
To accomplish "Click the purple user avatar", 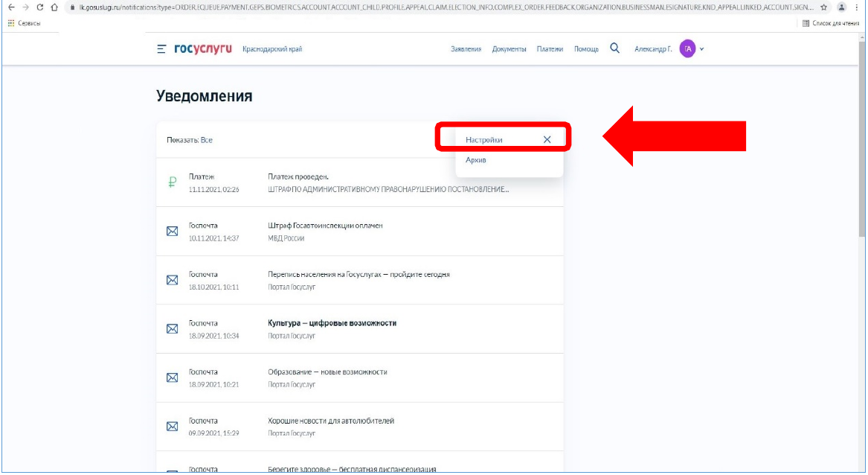I will point(687,49).
